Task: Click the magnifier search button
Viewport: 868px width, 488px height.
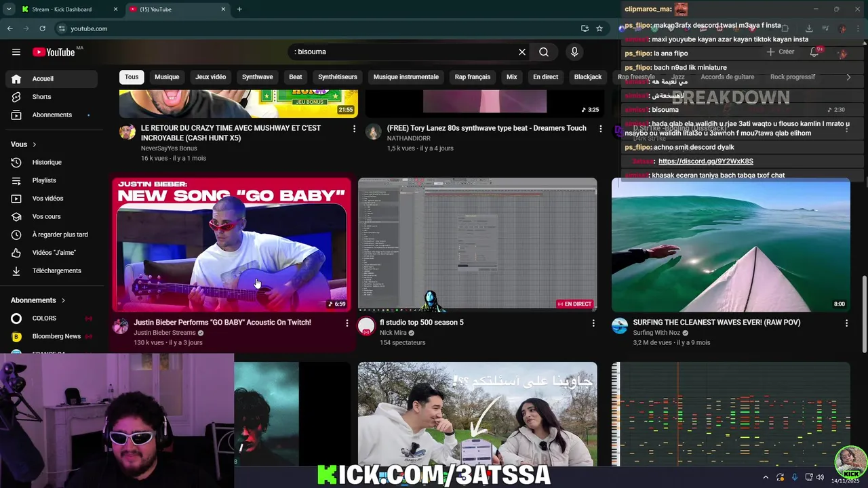Action: pyautogui.click(x=544, y=52)
